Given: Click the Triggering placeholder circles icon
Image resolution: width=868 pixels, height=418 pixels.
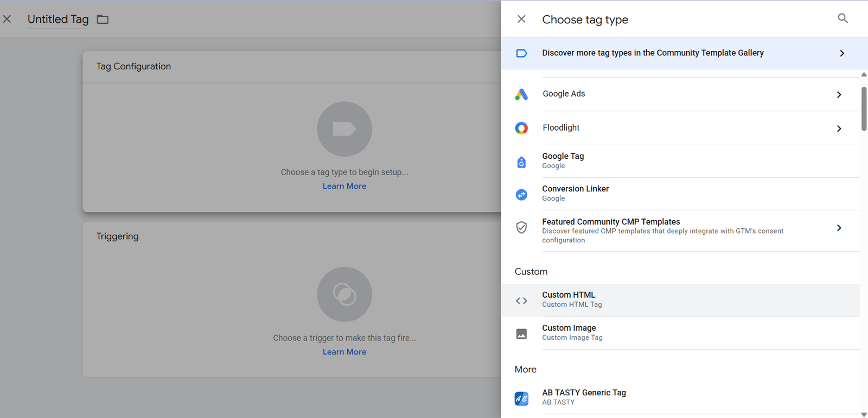Looking at the screenshot, I should pos(344,294).
